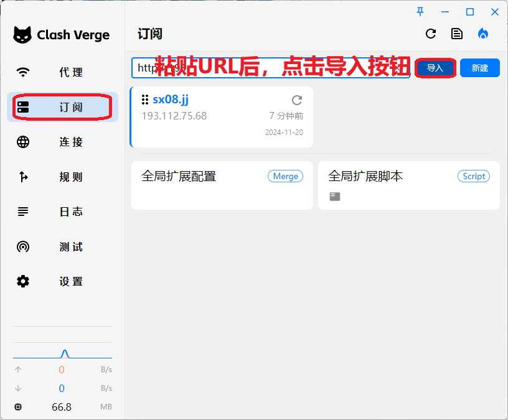This screenshot has height=420, width=508.
Task: Open the 测试 (Test) page
Action: pyautogui.click(x=62, y=247)
